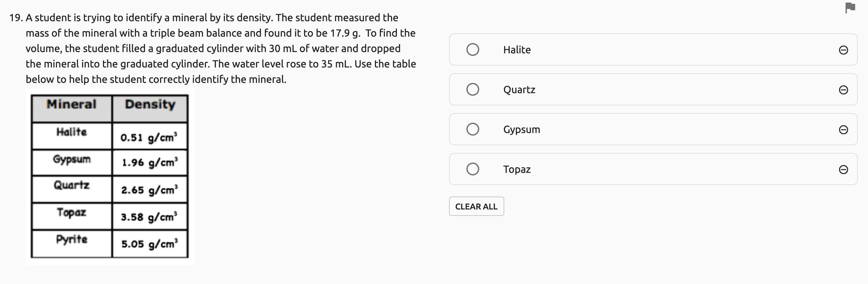Image resolution: width=868 pixels, height=284 pixels.
Task: Click the Density column header in the table
Action: (150, 104)
